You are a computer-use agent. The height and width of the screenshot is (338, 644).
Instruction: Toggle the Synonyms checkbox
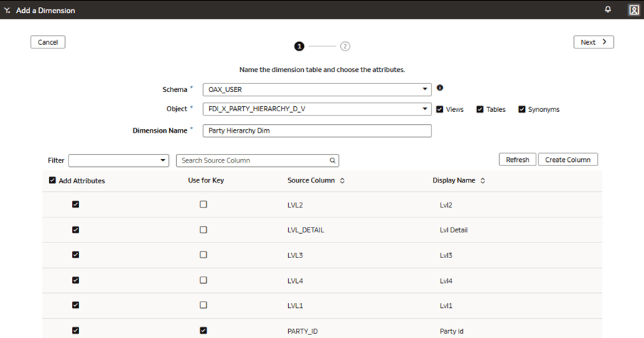pyautogui.click(x=522, y=109)
